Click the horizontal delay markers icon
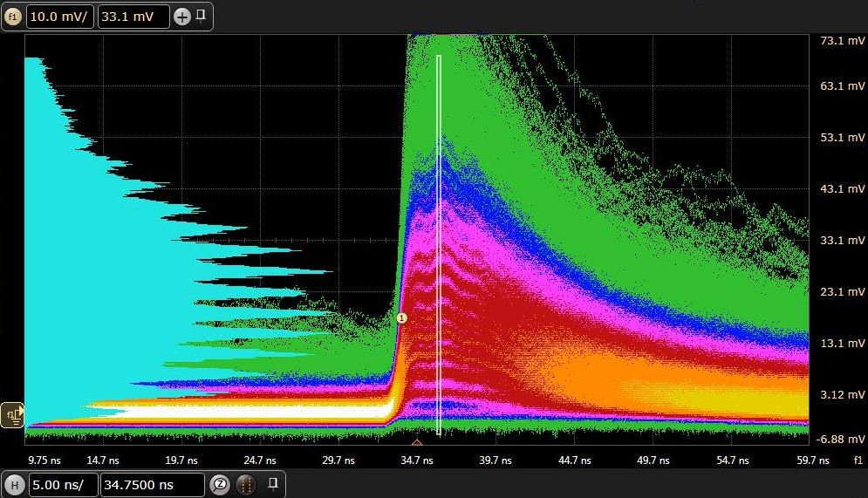The width and height of the screenshot is (868, 498). coord(246,484)
